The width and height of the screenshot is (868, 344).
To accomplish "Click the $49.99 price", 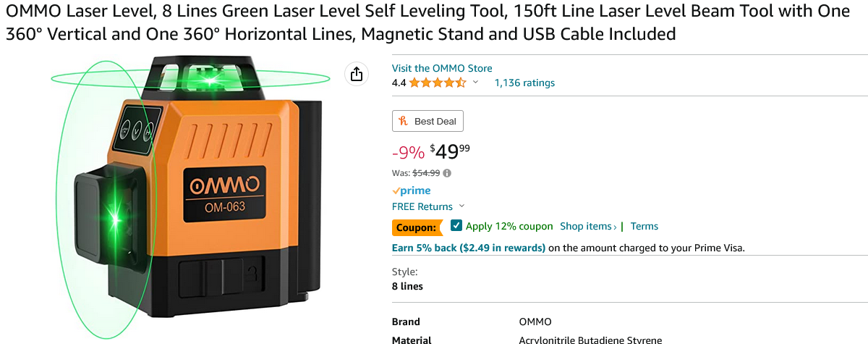I will [x=450, y=152].
